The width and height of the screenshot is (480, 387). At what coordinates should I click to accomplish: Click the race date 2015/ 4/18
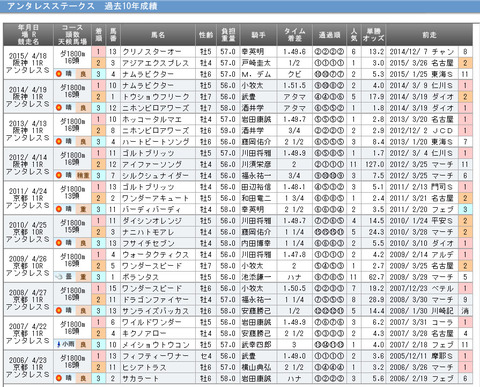tap(28, 56)
